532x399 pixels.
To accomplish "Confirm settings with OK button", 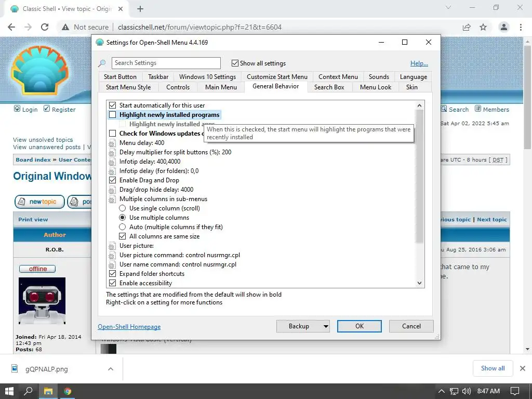I will click(360, 326).
